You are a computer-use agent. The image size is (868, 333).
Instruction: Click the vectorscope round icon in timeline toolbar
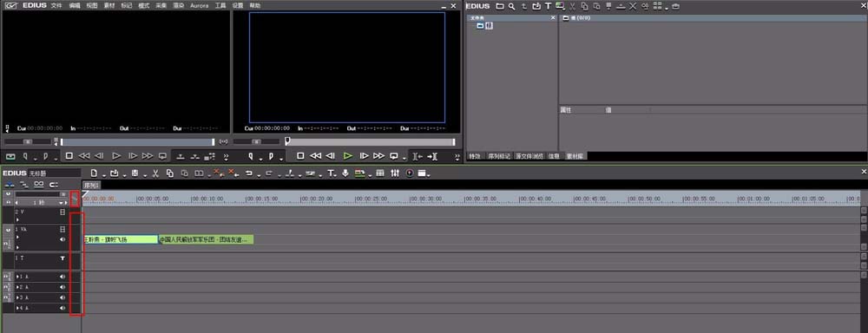coord(410,173)
